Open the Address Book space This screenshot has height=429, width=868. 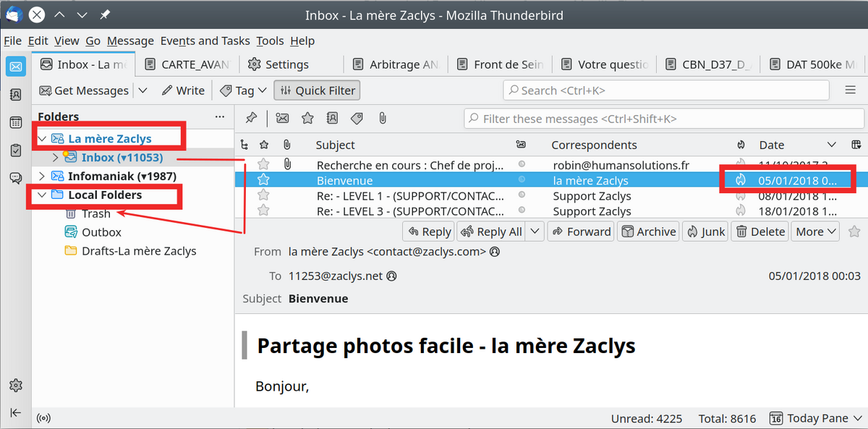coord(15,94)
